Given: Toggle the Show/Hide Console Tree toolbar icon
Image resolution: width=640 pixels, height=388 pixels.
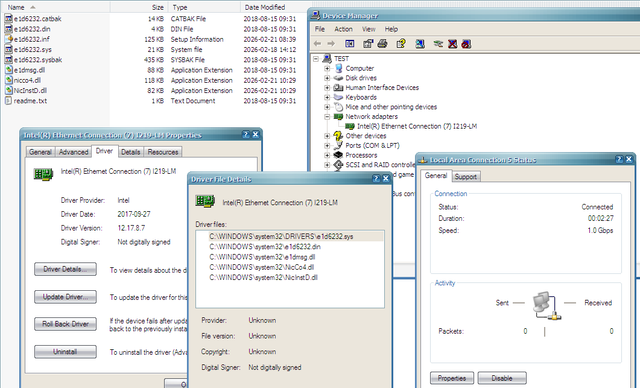Looking at the screenshot, I should [x=350, y=43].
